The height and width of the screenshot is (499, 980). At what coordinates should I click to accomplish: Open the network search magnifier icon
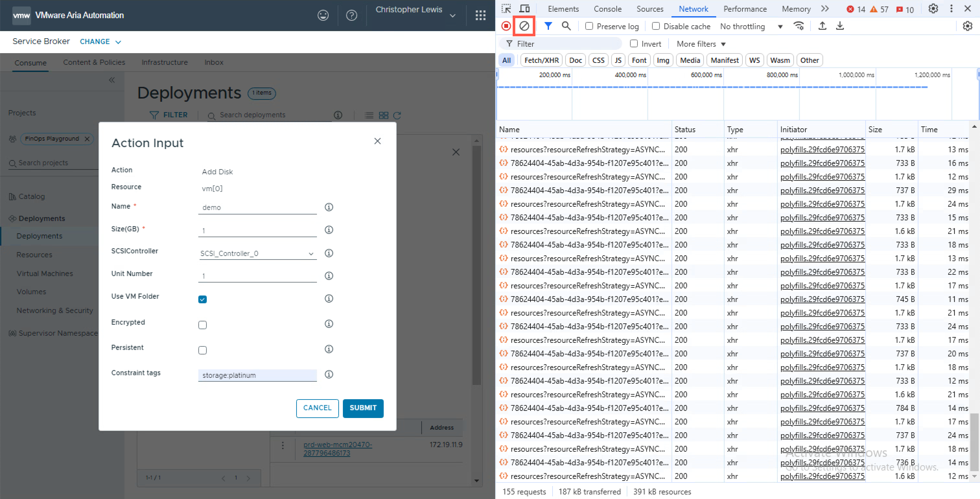point(566,26)
